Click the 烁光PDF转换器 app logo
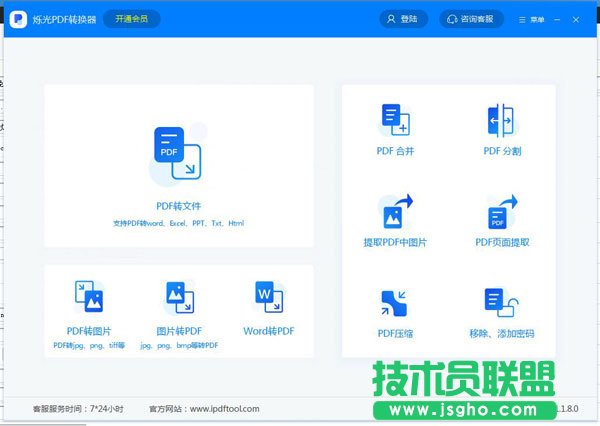This screenshot has width=600, height=426. click(x=18, y=19)
